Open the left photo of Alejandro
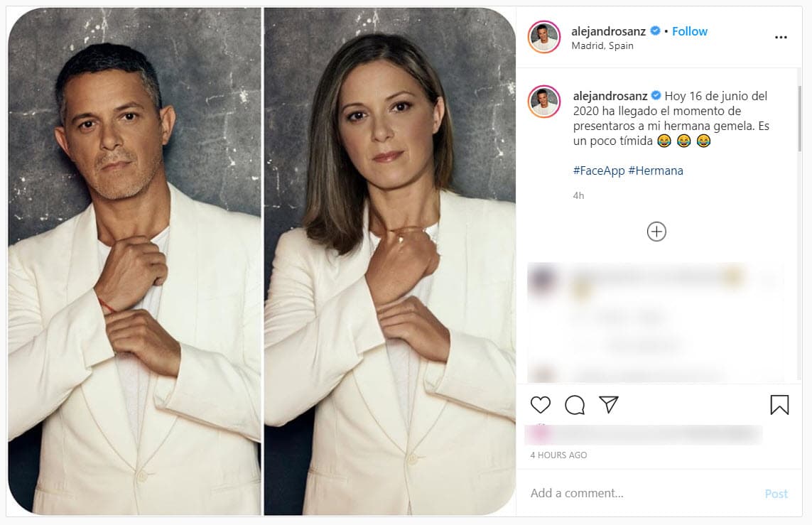The height and width of the screenshot is (525, 812). (x=131, y=263)
